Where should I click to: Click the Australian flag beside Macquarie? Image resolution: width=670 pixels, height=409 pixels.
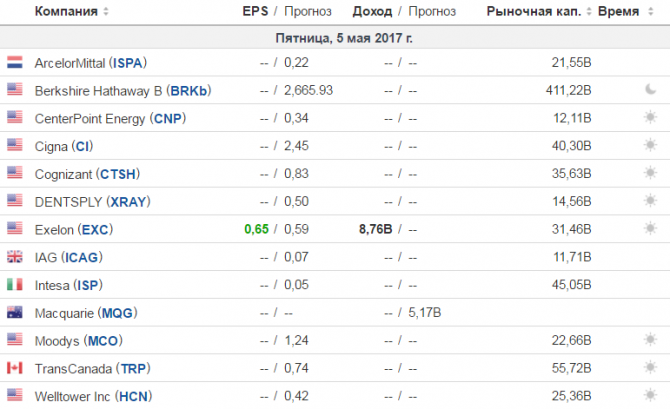tap(15, 312)
